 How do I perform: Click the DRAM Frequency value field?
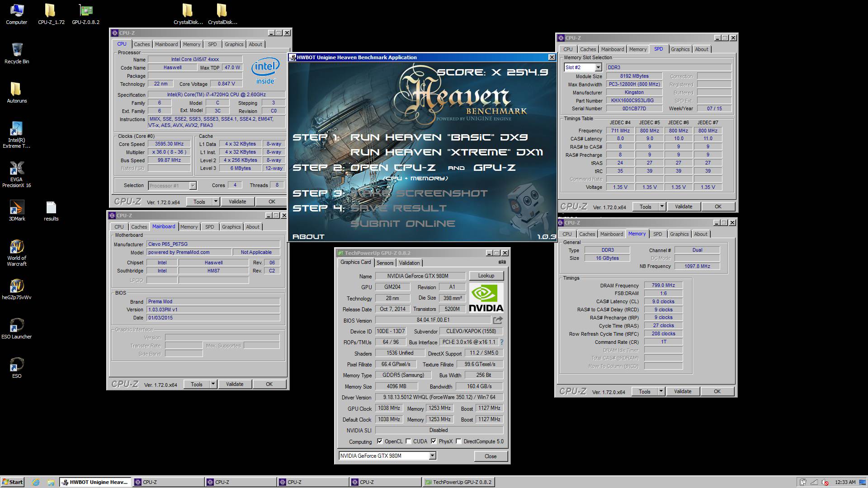pyautogui.click(x=663, y=286)
